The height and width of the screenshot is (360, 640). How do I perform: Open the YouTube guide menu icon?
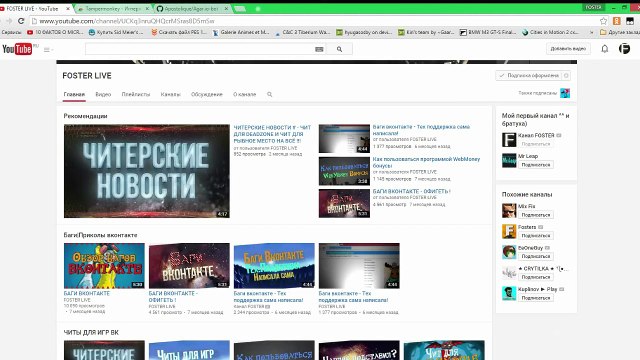click(48, 49)
